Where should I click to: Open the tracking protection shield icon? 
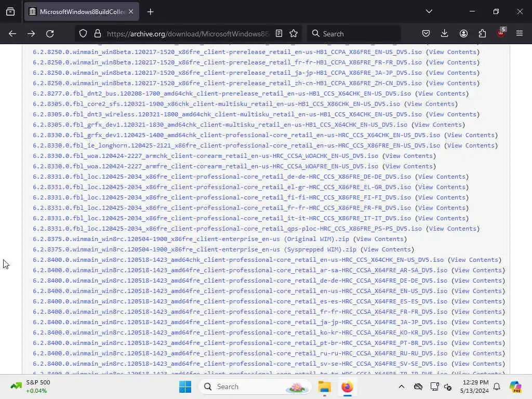[x=83, y=34]
